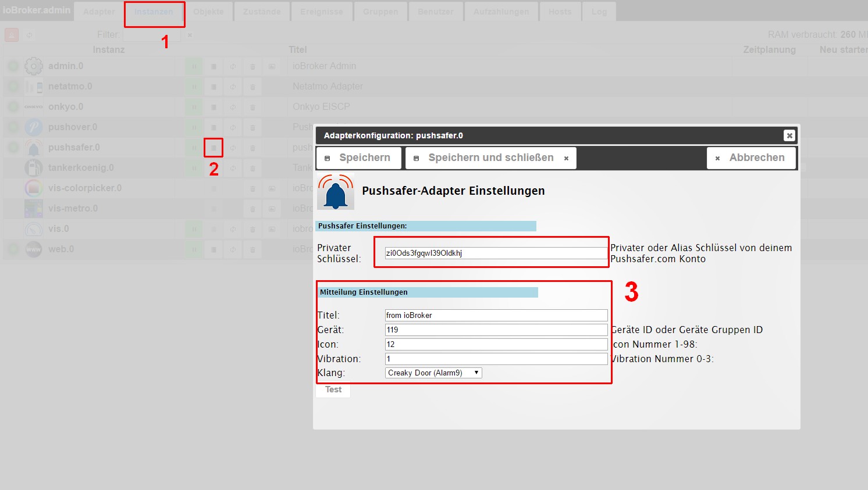868x490 pixels.
Task: Pause the admin.0 instance
Action: pos(194,66)
